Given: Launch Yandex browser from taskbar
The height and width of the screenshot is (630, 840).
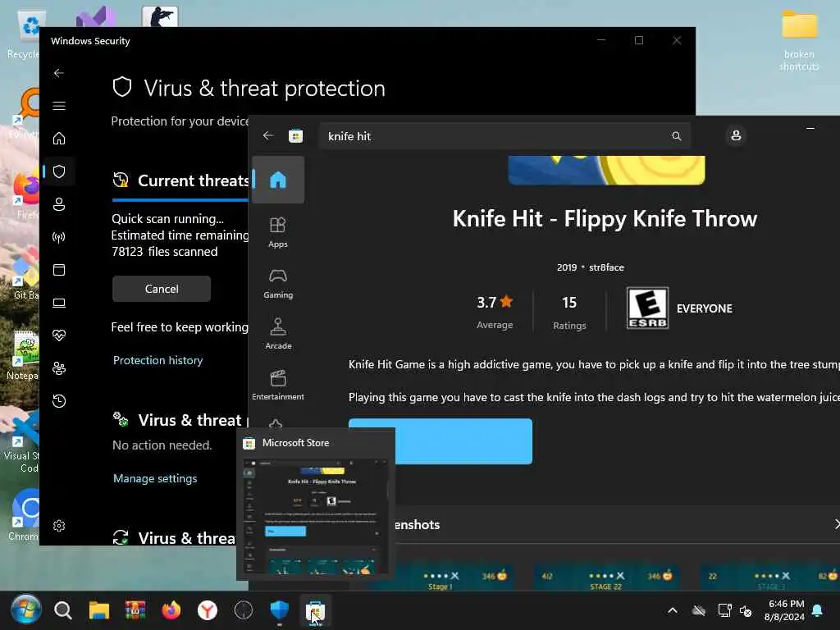Looking at the screenshot, I should pos(208,610).
